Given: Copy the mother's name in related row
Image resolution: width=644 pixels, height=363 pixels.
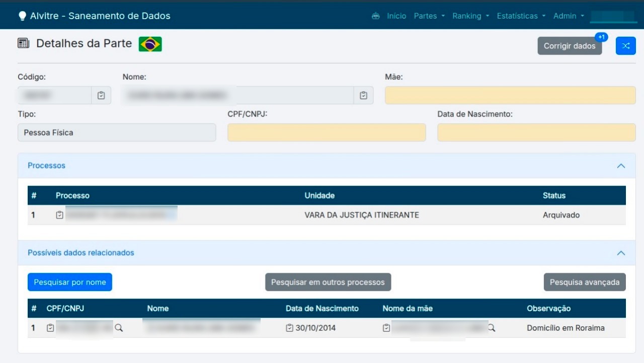Looking at the screenshot, I should pyautogui.click(x=386, y=328).
